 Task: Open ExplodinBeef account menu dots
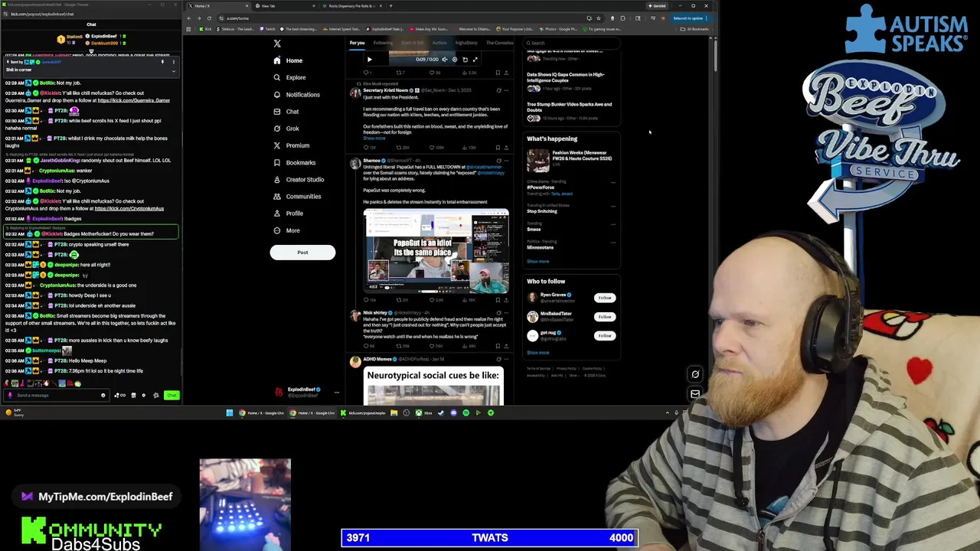(336, 392)
